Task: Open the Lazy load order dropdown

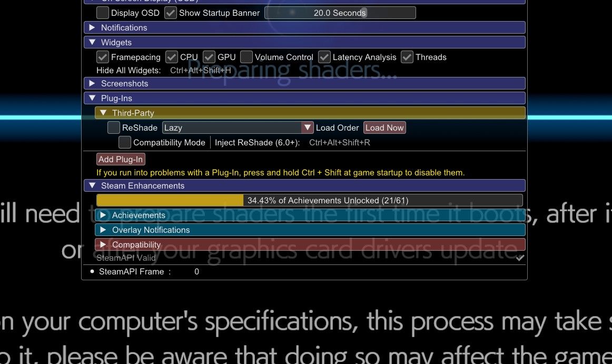Action: [x=238, y=127]
